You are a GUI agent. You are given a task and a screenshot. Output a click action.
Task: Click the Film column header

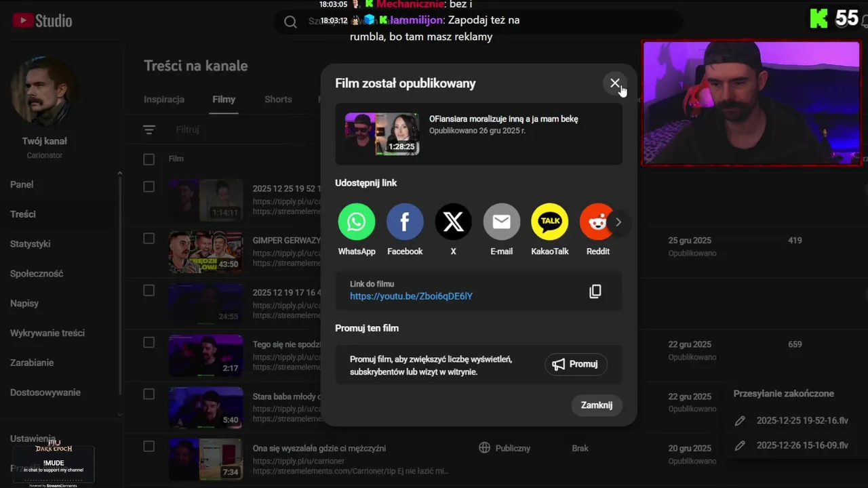(176, 159)
